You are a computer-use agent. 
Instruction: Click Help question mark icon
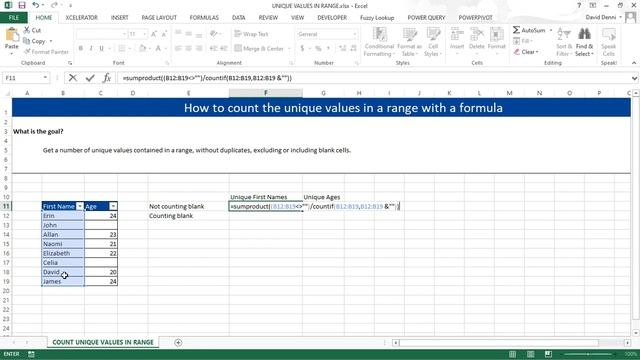(579, 5)
